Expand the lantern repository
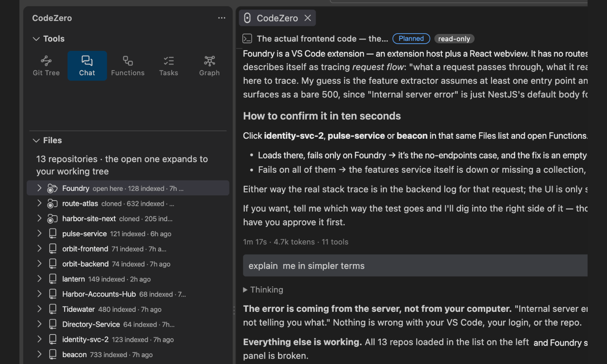This screenshot has width=607, height=364. (39, 279)
